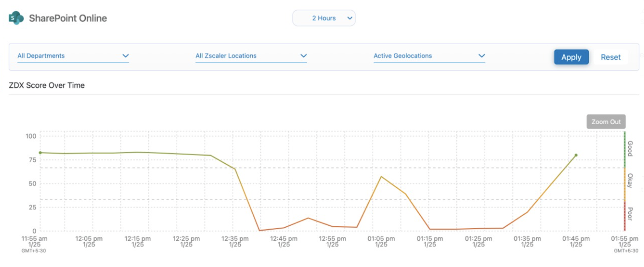
Task: Click the 12:45 pm x-axis label
Action: click(284, 241)
